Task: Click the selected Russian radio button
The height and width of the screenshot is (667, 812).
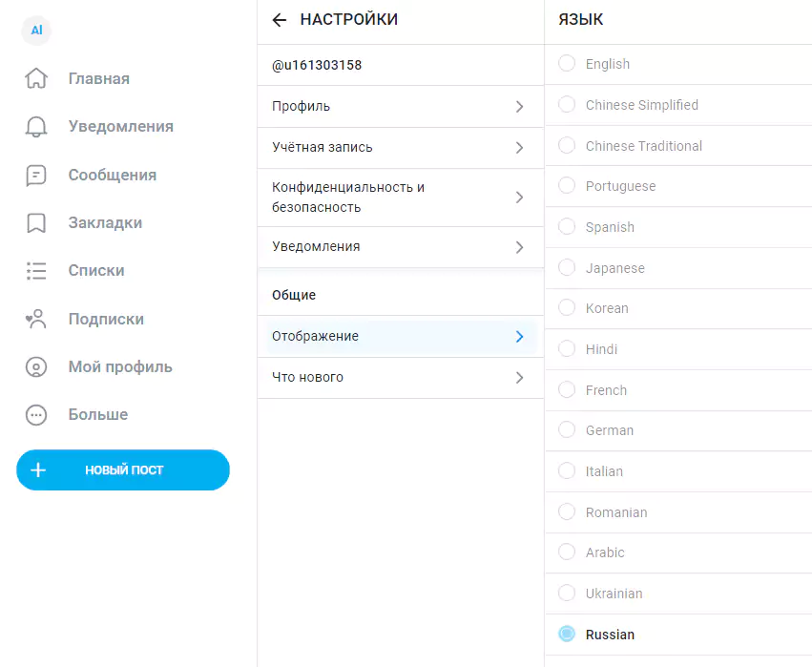Action: pyautogui.click(x=567, y=634)
